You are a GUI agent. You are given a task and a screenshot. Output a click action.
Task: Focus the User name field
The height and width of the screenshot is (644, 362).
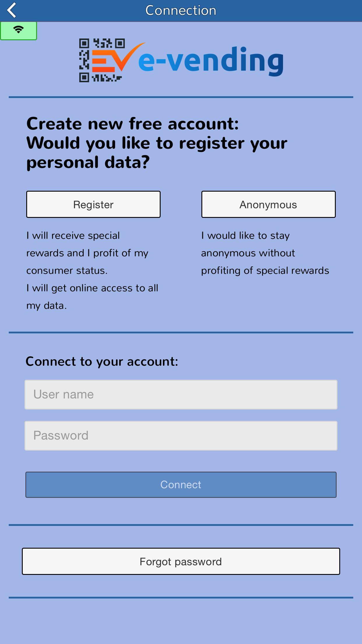tap(181, 395)
